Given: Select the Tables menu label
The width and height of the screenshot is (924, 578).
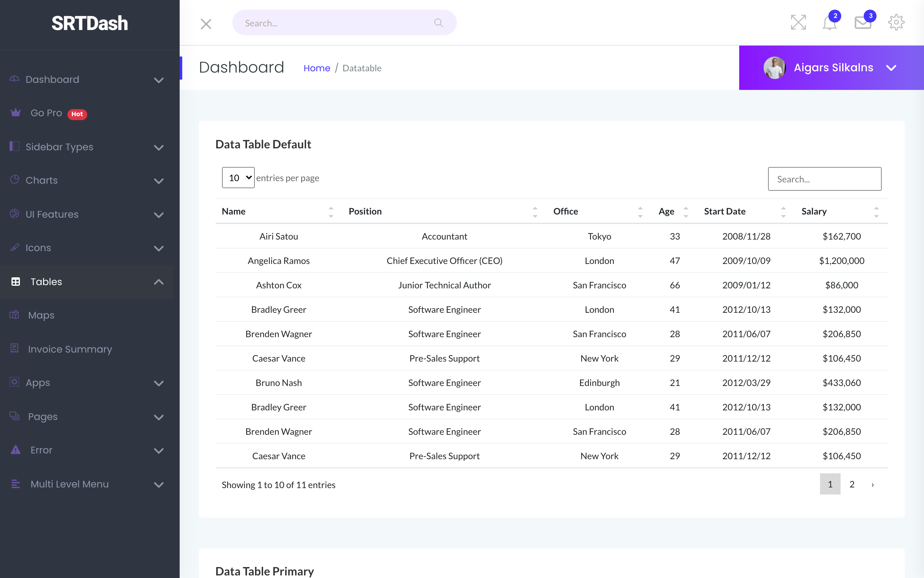Looking at the screenshot, I should tap(46, 282).
